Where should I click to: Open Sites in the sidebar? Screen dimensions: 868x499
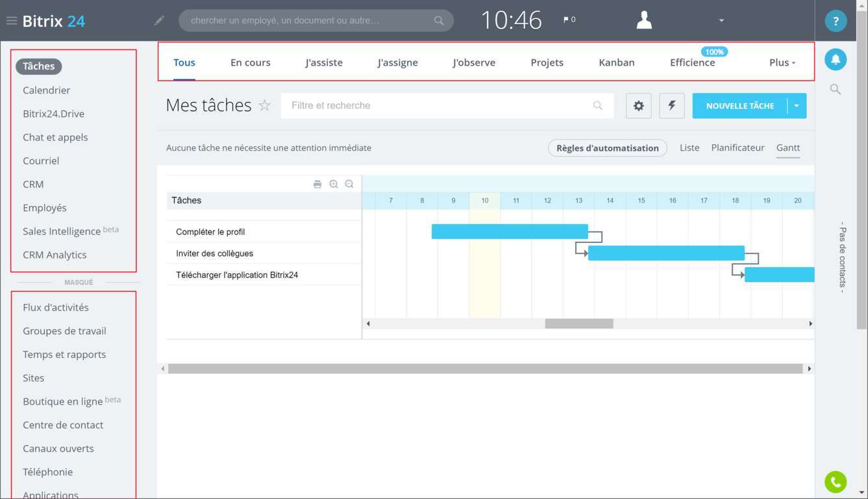[34, 378]
